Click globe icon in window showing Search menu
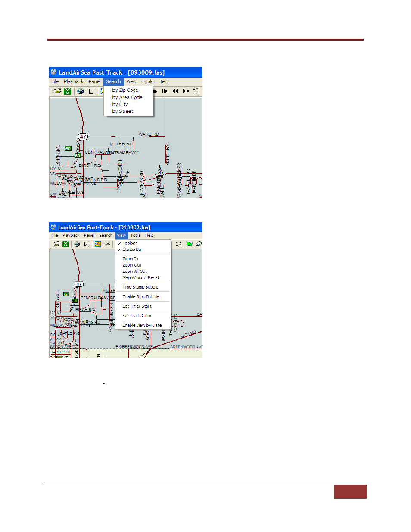This screenshot has height=532, width=411. (x=81, y=91)
